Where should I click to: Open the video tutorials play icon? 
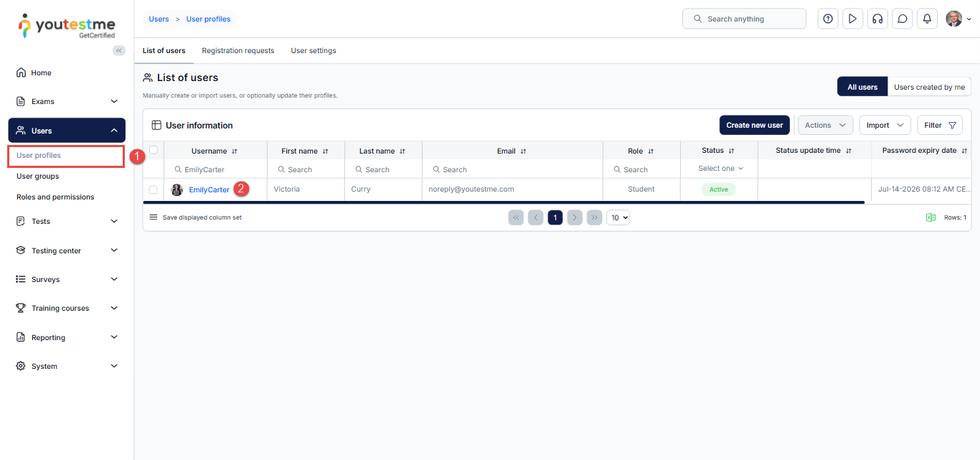click(x=852, y=19)
